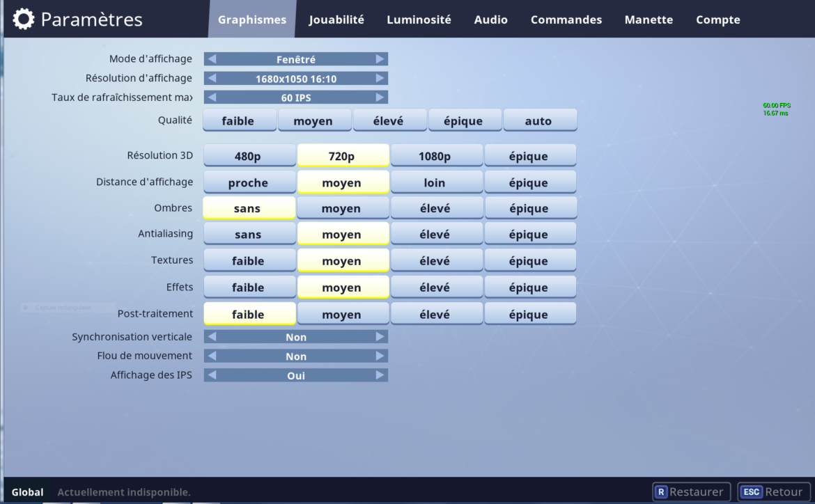Click left arrow for Mode d'affichage
Viewport: 815px width, 504px height.
coord(212,59)
